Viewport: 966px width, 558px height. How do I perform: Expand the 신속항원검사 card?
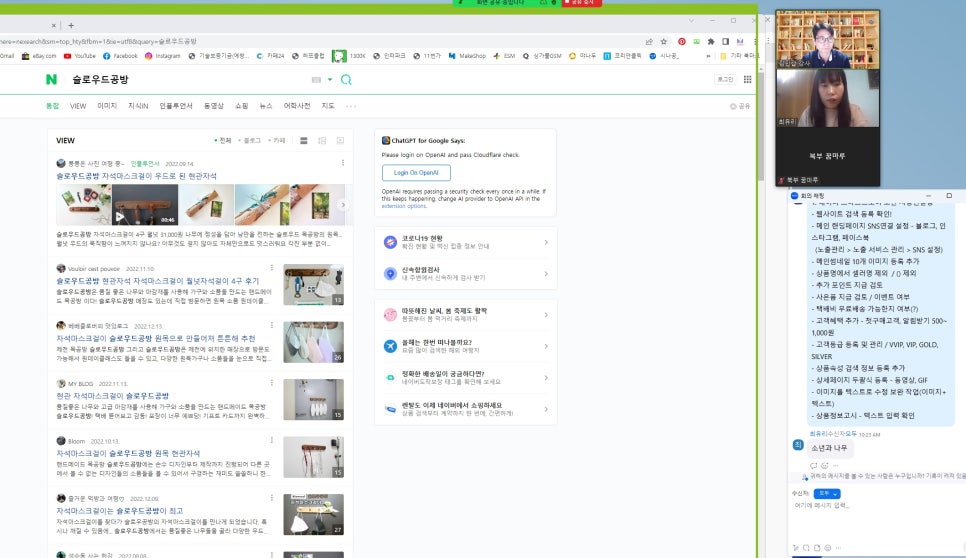pyautogui.click(x=466, y=273)
